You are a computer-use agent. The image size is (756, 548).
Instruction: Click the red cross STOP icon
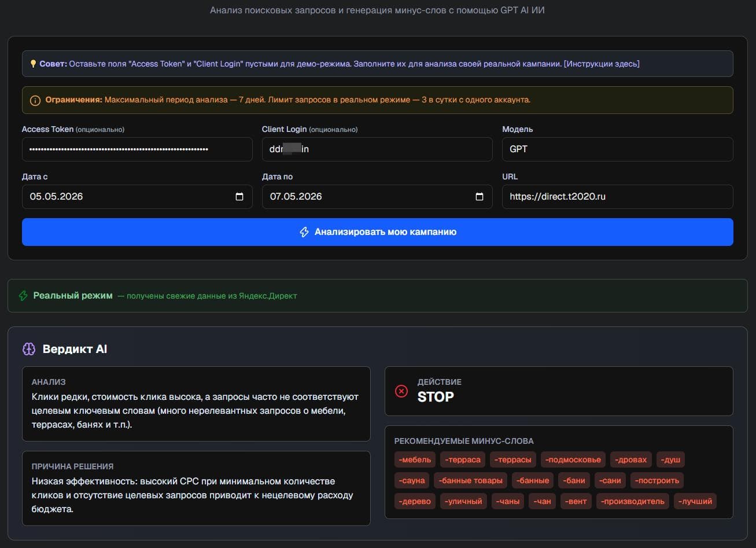point(401,391)
